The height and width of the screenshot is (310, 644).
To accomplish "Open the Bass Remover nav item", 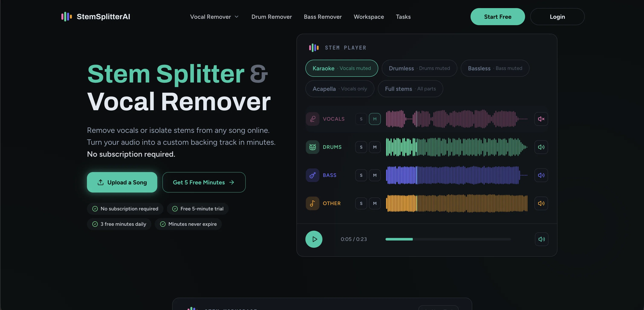I will coord(323,17).
